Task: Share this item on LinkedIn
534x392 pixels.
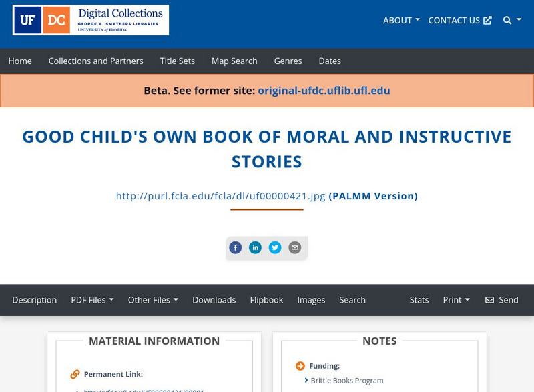Action: (255, 247)
